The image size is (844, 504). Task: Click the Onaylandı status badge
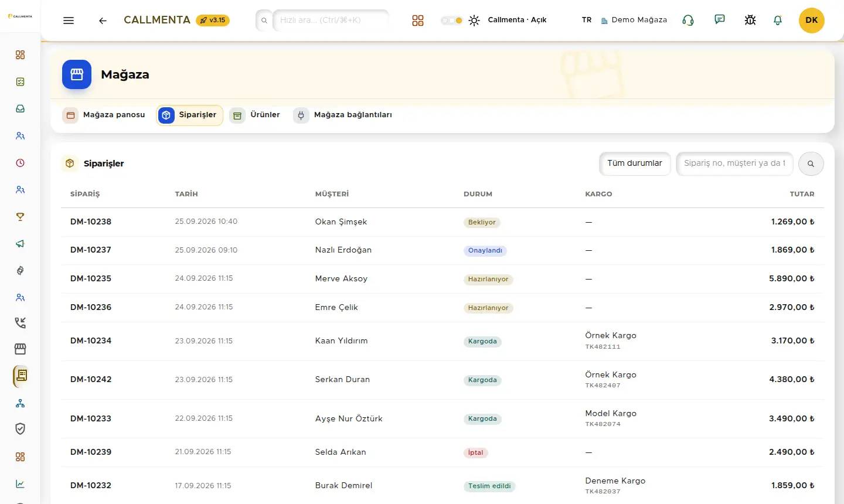[485, 251]
